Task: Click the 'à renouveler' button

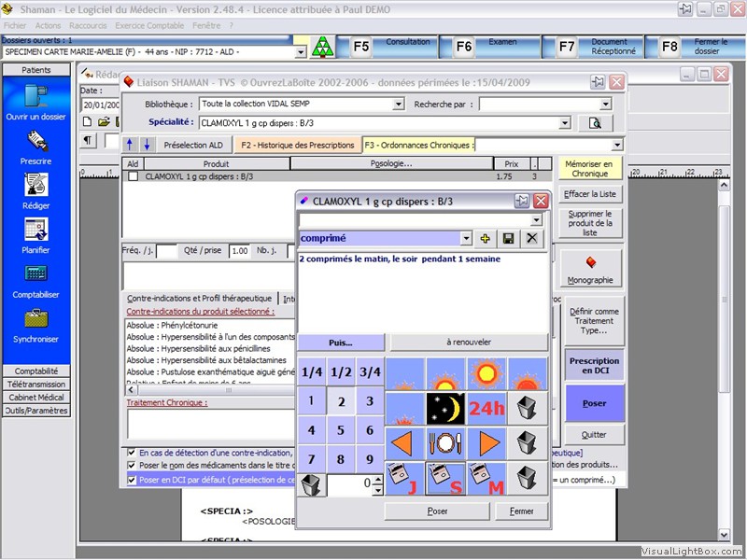Action: [x=468, y=343]
